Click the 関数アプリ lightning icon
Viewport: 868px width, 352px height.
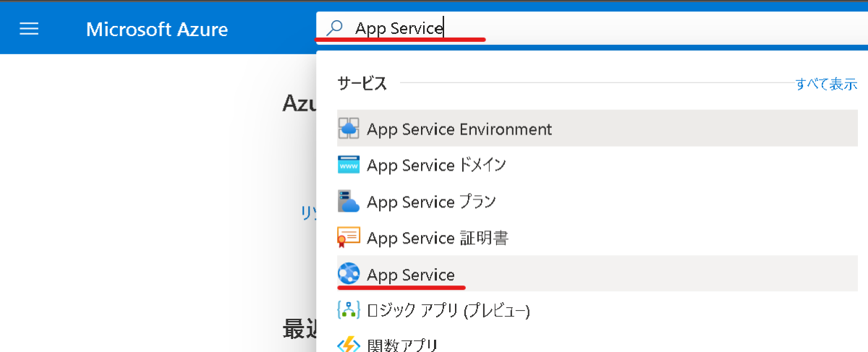349,344
